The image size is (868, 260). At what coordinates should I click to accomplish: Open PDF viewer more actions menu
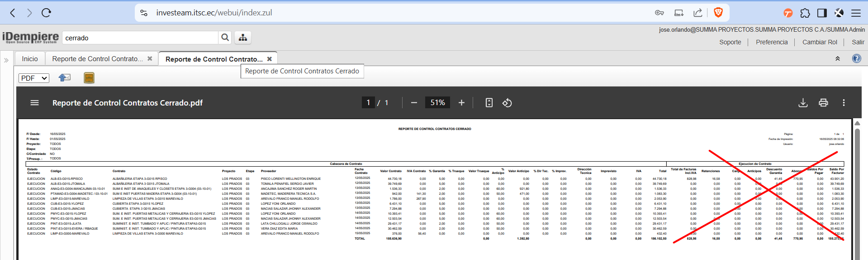point(844,103)
